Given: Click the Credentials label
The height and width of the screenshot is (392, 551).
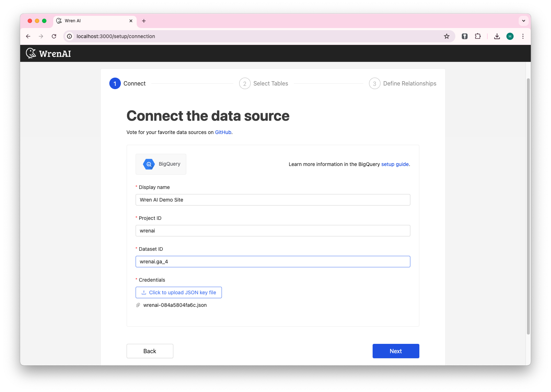Looking at the screenshot, I should pyautogui.click(x=152, y=280).
